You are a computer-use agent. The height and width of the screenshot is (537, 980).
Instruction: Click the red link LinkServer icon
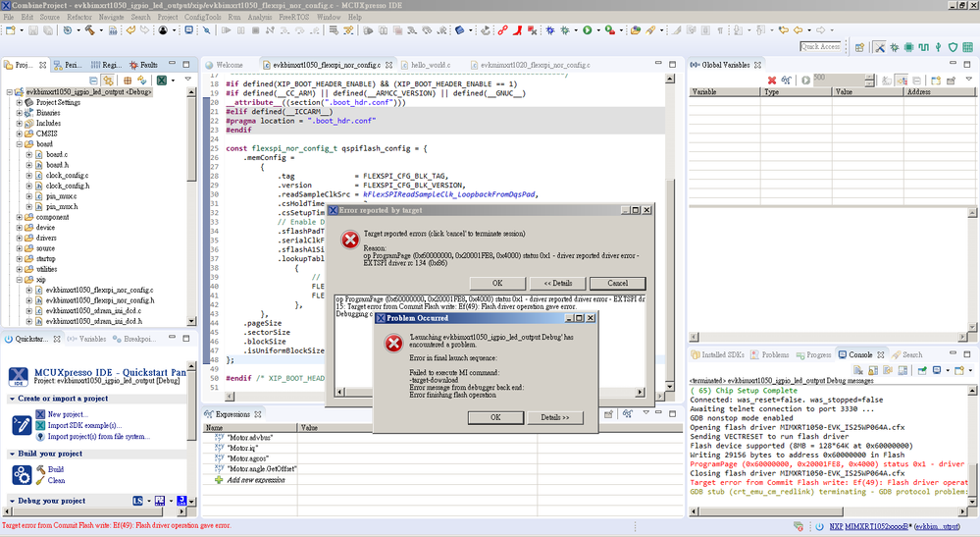click(x=502, y=29)
